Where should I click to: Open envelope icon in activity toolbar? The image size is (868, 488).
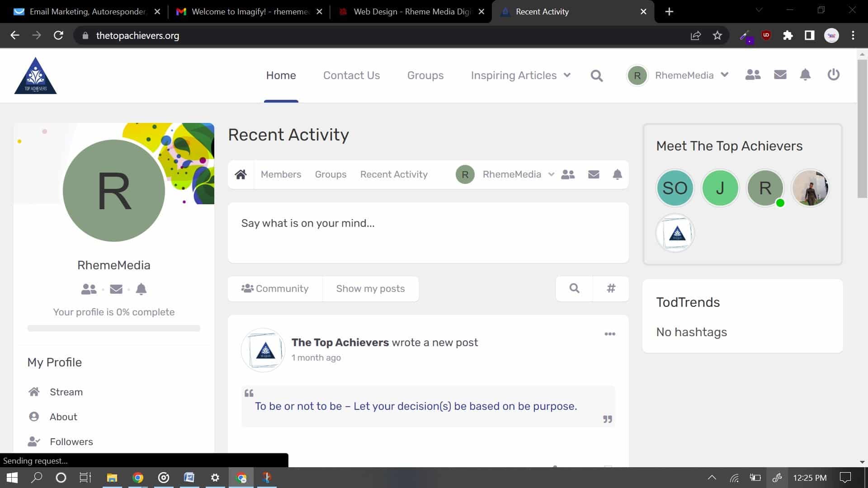[x=594, y=174]
